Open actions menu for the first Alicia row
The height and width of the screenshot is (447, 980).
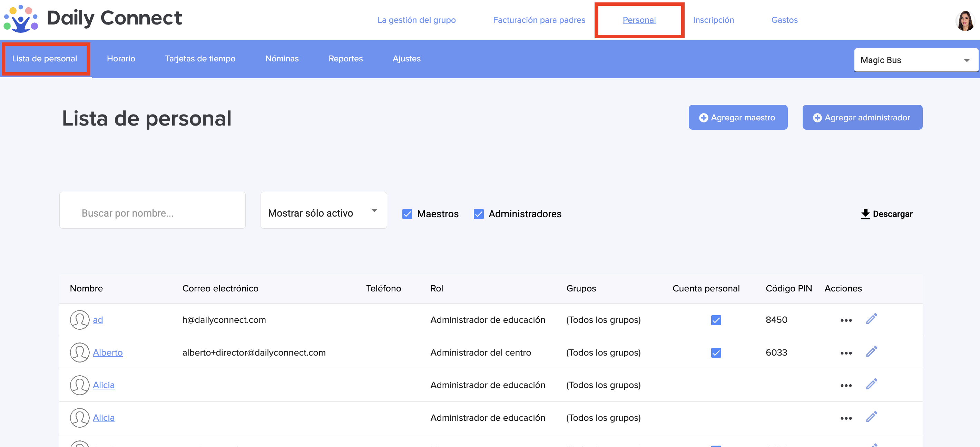846,386
